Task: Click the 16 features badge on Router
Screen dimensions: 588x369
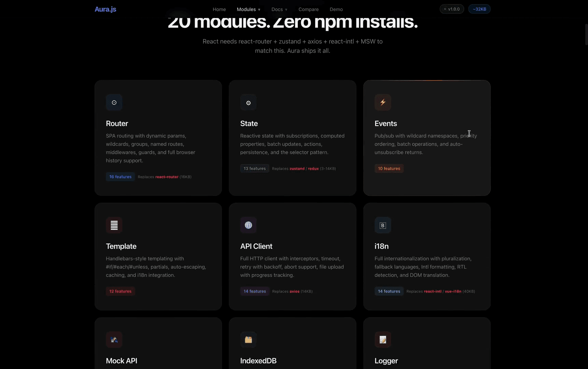Action: click(x=120, y=177)
